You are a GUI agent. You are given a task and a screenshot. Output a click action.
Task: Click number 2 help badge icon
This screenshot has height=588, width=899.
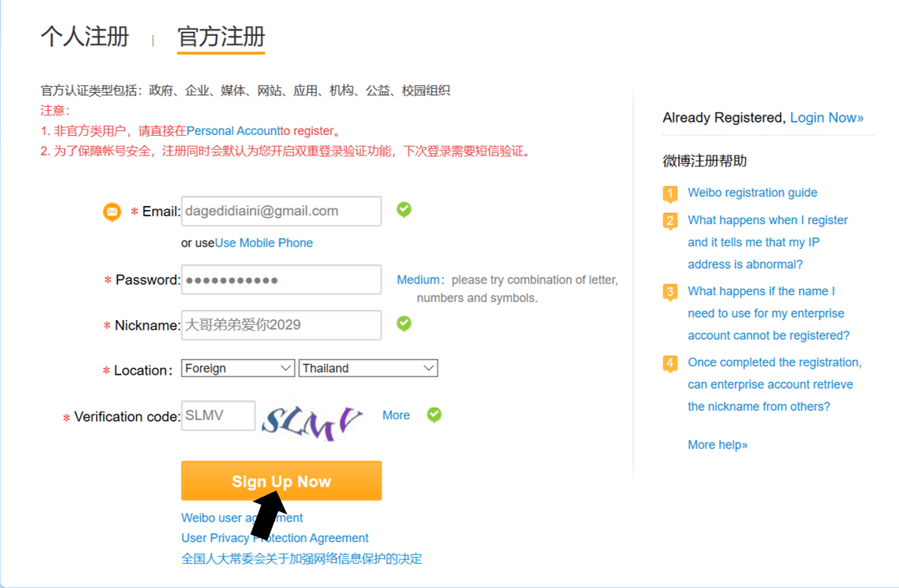click(x=669, y=221)
